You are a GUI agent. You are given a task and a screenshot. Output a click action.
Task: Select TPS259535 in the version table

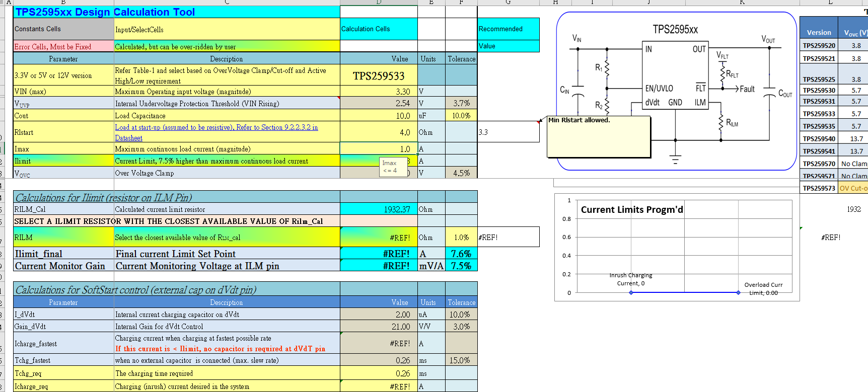[x=819, y=126]
